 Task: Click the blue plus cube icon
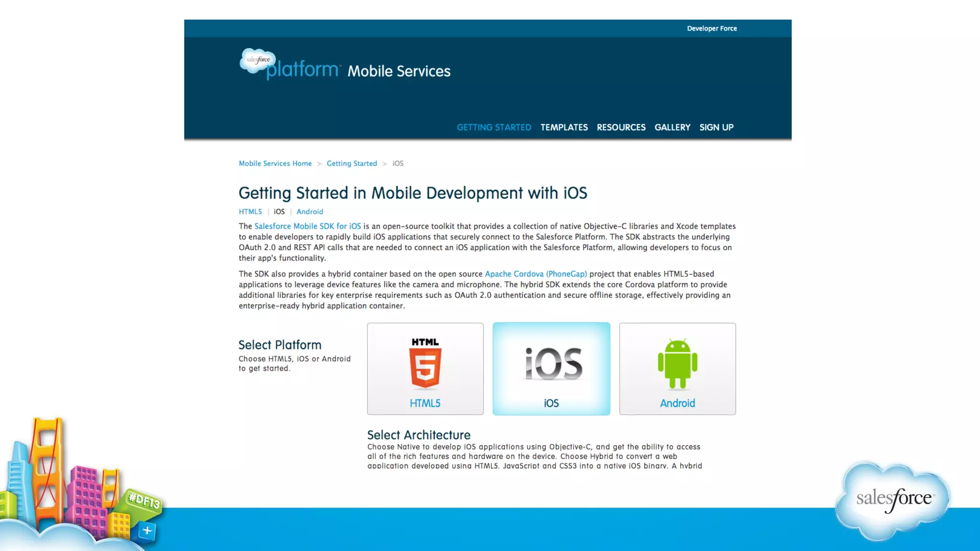tap(147, 530)
